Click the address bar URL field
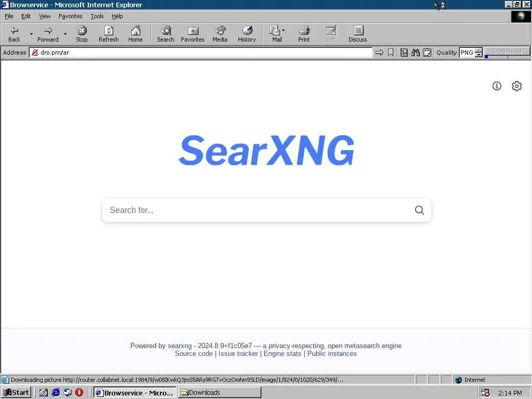Viewport: 532px width, 399px height. (201, 52)
